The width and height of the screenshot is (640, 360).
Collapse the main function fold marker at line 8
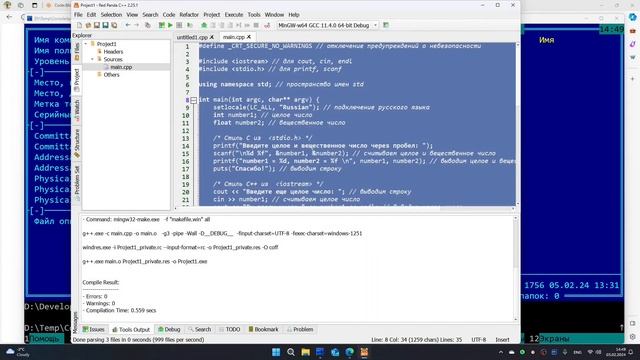[x=193, y=100]
